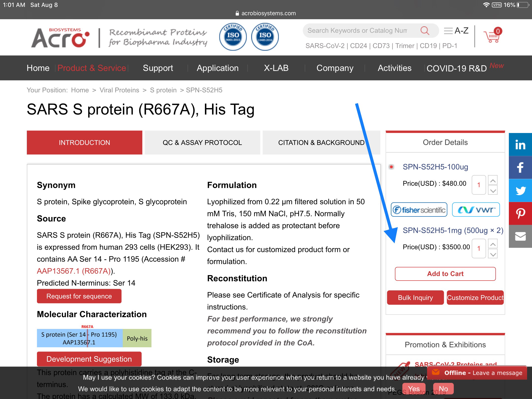This screenshot has width=532, height=399.
Task: Share page on LinkedIn
Action: 520,145
